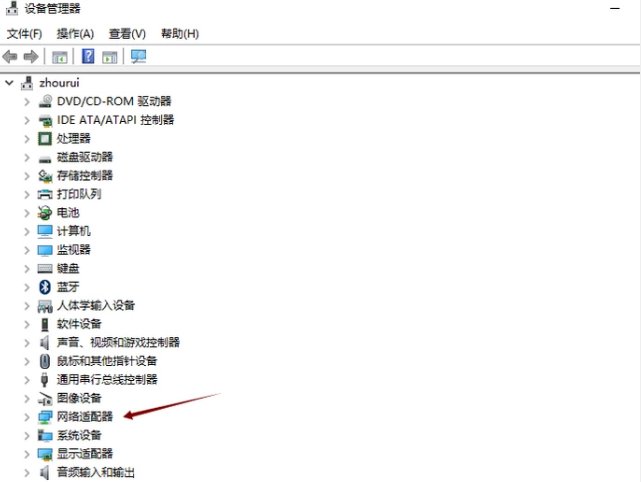The width and height of the screenshot is (643, 482).
Task: Select the 打印队列 label
Action: pos(79,194)
